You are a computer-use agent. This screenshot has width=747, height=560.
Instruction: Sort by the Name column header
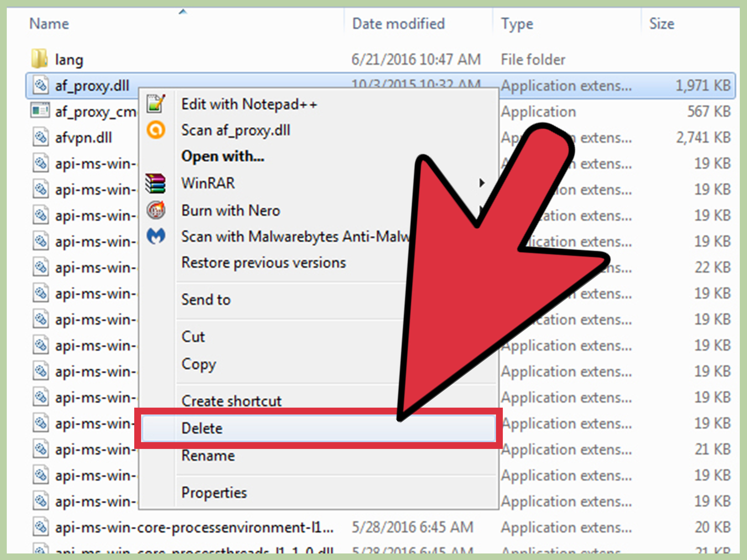(x=49, y=24)
